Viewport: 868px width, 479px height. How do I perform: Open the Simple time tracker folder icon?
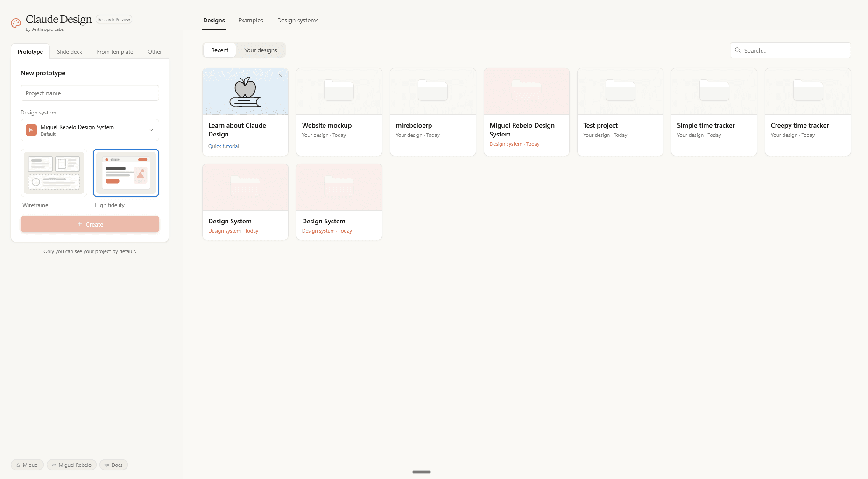[x=714, y=90]
